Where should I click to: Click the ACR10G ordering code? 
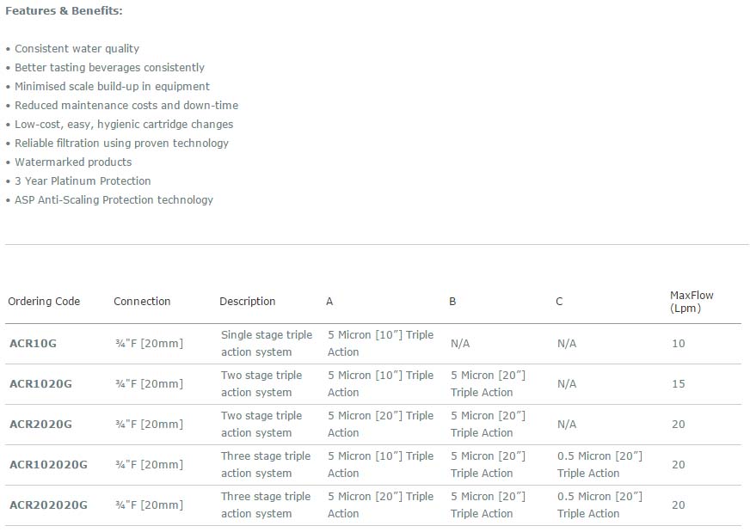click(x=33, y=344)
